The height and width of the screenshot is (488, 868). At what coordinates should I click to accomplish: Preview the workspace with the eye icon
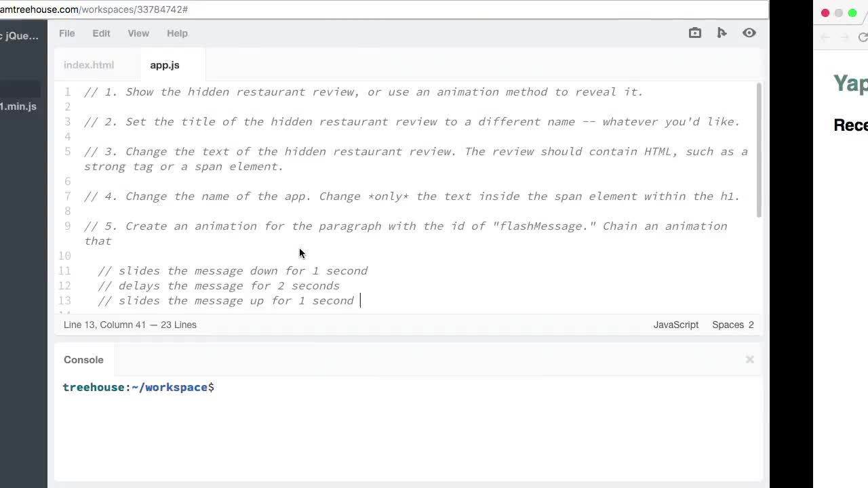[x=749, y=33]
